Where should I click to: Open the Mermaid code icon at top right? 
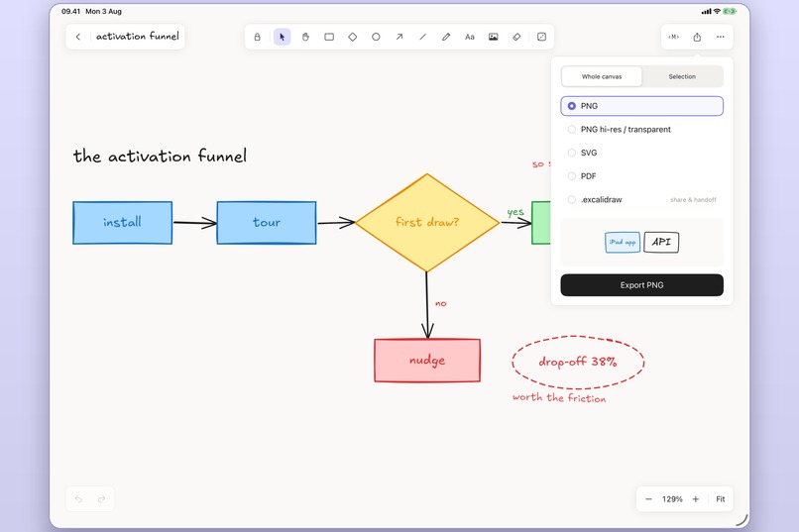click(674, 37)
